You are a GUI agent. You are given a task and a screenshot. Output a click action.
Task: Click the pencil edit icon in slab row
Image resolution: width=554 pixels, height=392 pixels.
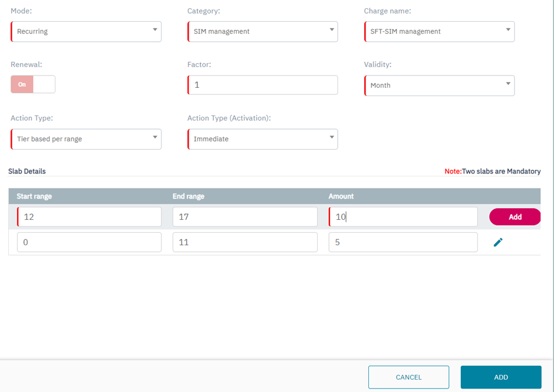(498, 242)
